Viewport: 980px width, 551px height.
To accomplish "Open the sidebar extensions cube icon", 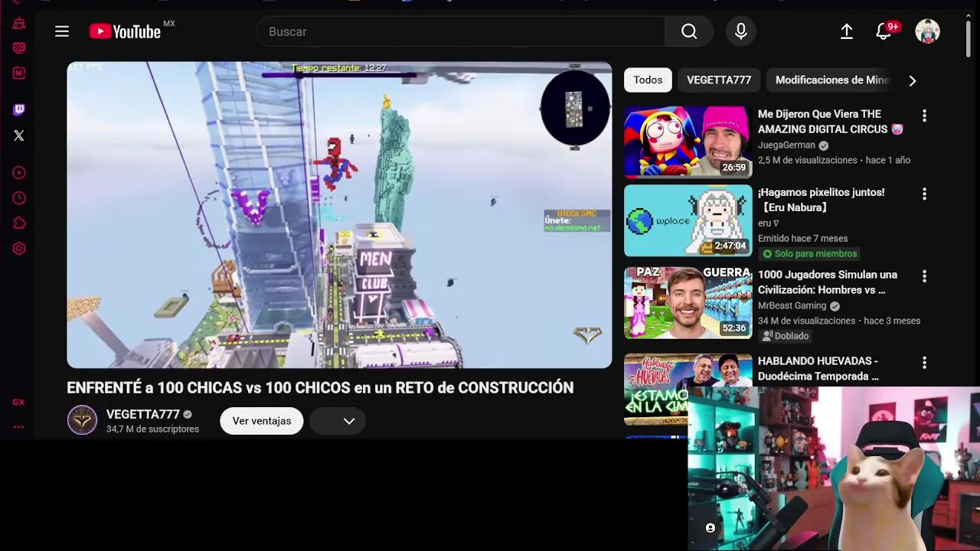I will point(19,223).
